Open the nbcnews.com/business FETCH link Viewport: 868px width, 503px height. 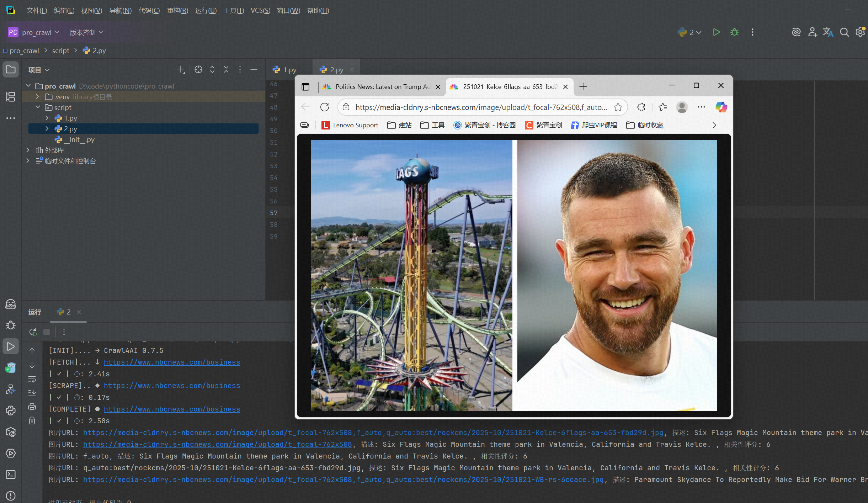pyautogui.click(x=172, y=362)
